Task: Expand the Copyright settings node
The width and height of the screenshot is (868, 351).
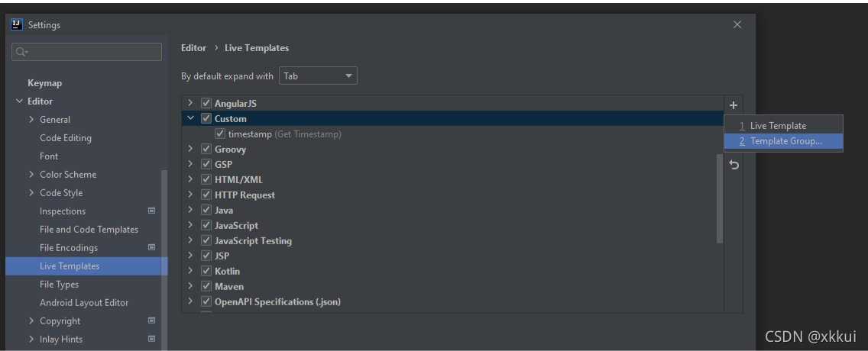Action: (31, 320)
